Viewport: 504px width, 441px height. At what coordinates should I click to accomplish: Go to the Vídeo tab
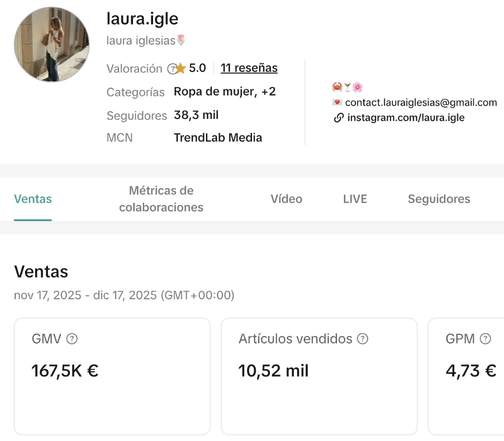(x=286, y=199)
